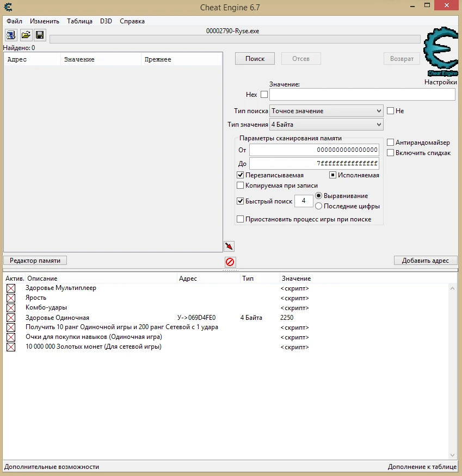Save the current cheat table

point(39,35)
